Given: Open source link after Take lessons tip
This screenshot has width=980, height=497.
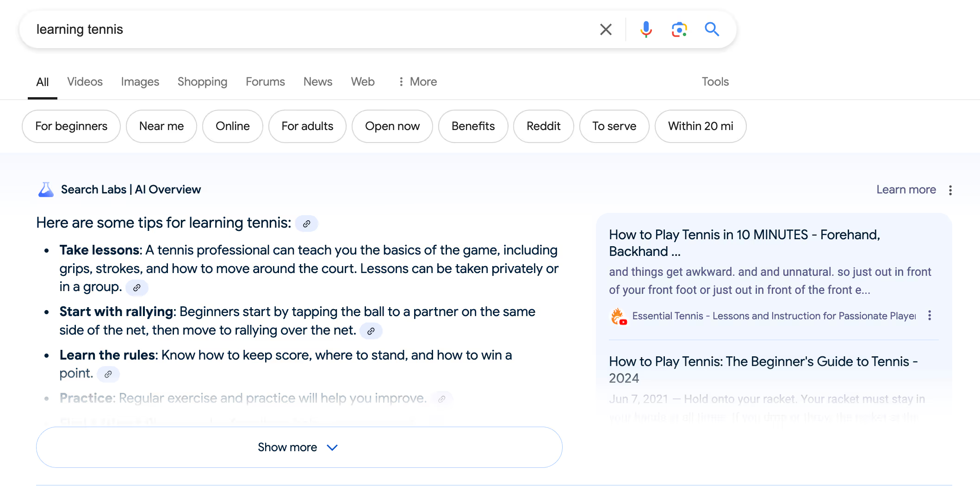Looking at the screenshot, I should coord(137,288).
